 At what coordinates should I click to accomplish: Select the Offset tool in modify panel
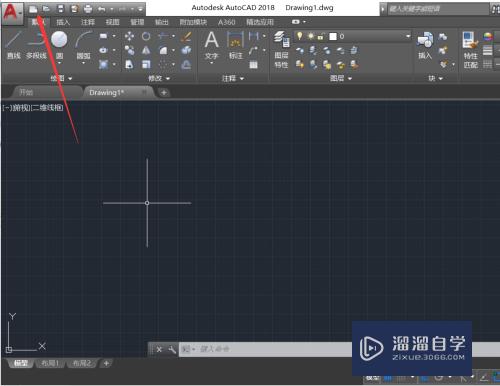pyautogui.click(x=186, y=64)
